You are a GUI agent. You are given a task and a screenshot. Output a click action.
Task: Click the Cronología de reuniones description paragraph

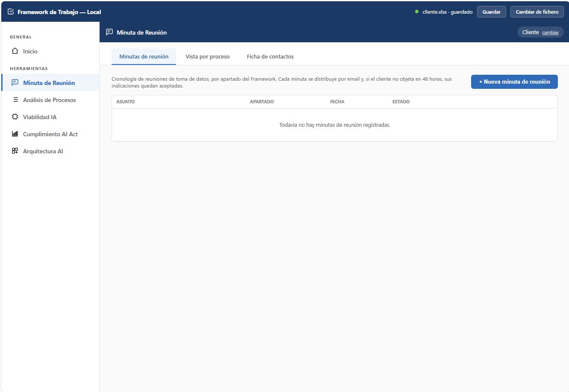pos(282,82)
